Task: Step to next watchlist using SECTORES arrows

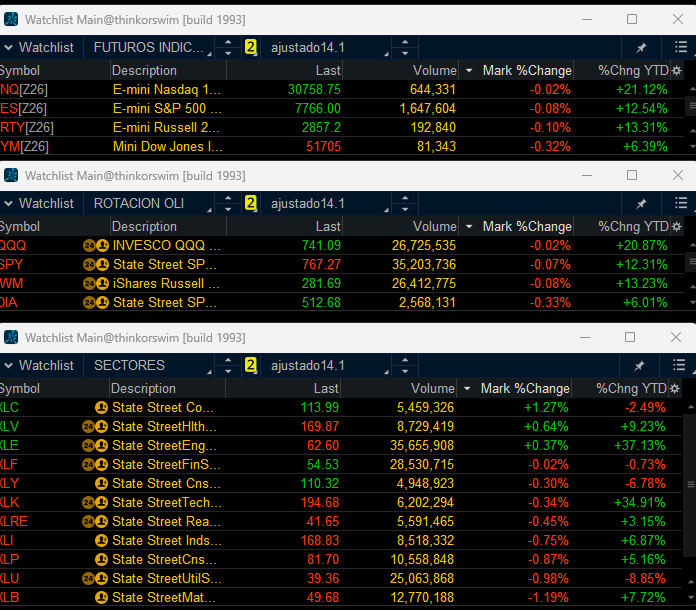Action: 228,371
